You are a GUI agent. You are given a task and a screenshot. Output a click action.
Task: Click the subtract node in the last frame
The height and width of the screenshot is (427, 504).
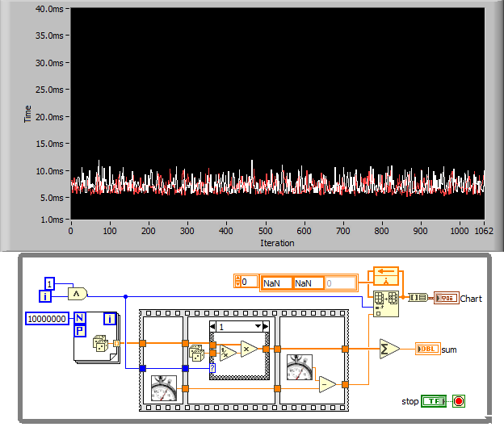point(327,383)
